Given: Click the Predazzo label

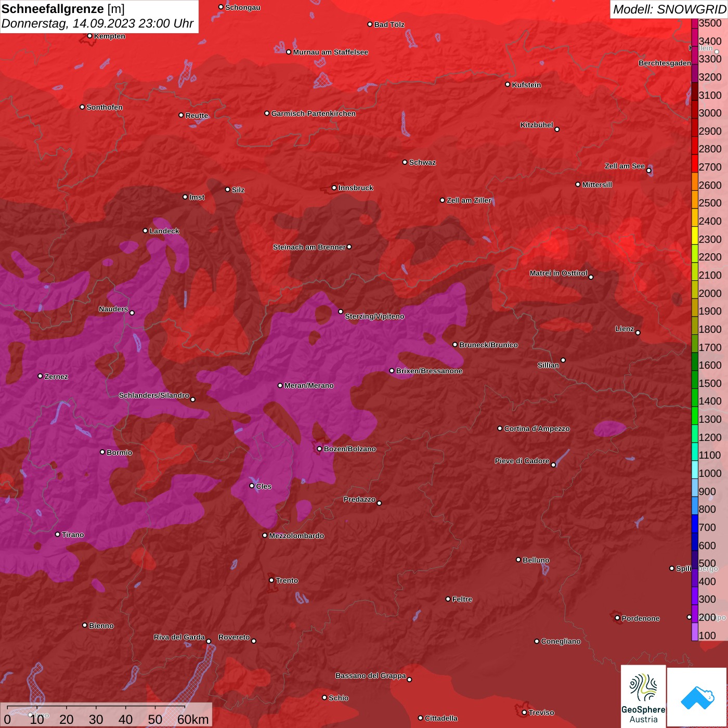Looking at the screenshot, I should click(359, 499).
